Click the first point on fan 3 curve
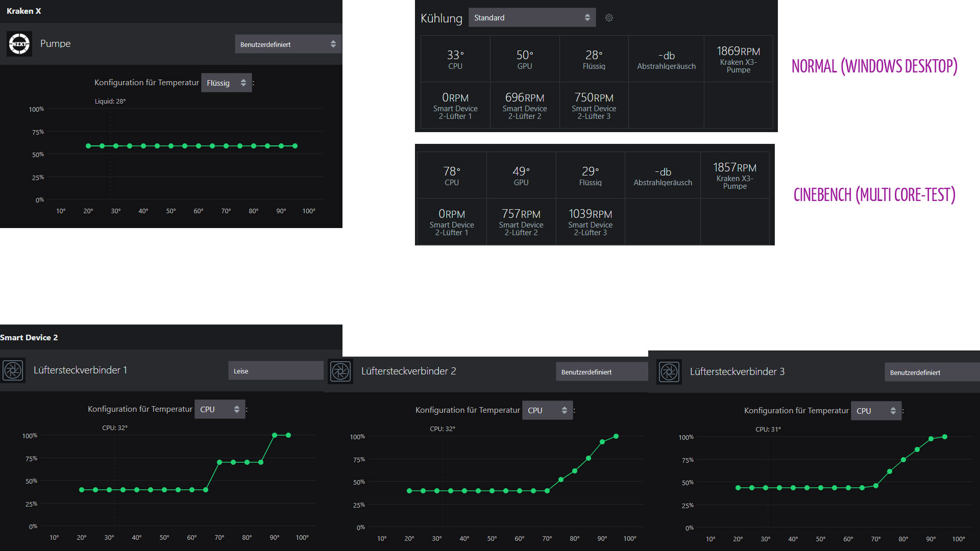Image resolution: width=980 pixels, height=551 pixels. (x=738, y=488)
